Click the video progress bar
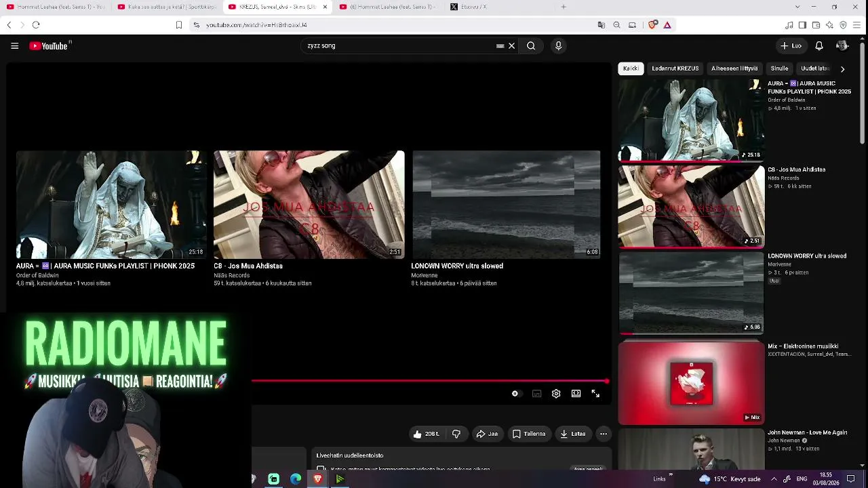 [x=431, y=381]
